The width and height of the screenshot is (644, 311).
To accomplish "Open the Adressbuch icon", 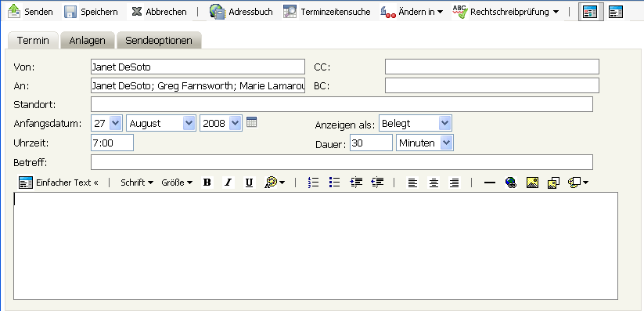I will pyautogui.click(x=218, y=11).
